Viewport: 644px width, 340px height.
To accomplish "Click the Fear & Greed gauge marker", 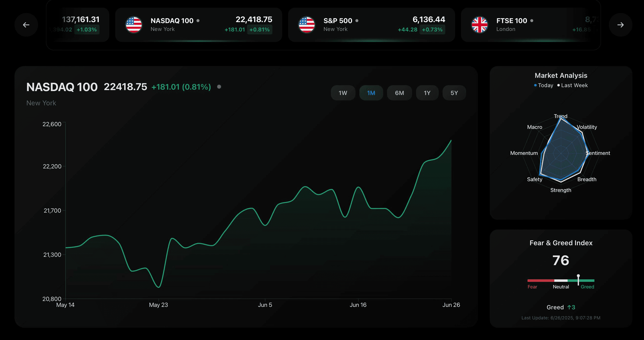I will [578, 280].
